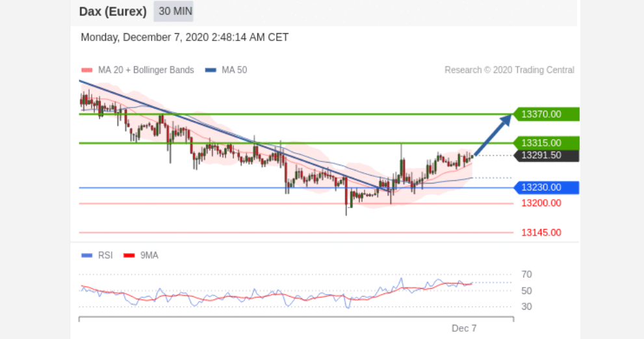Select the 13230.00 pivot price tag
Image resolution: width=644 pixels, height=339 pixels.
click(x=547, y=187)
